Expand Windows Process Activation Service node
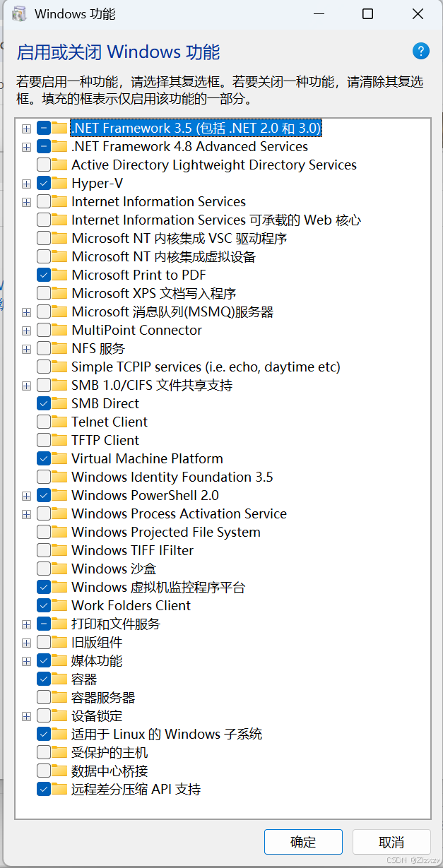The width and height of the screenshot is (443, 868). coord(26,514)
